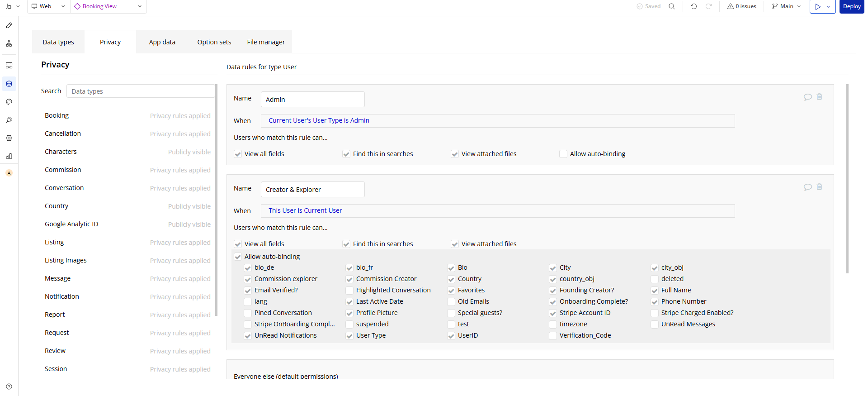
Task: Click the Deploy button
Action: click(x=852, y=6)
